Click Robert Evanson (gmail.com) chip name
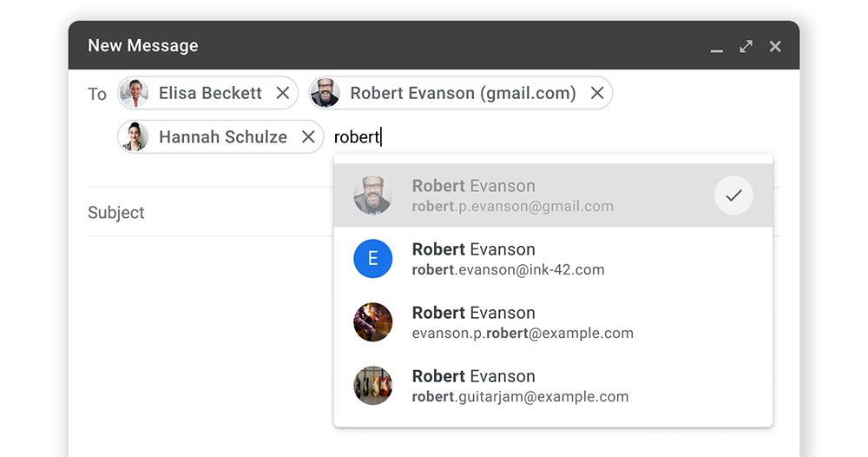 coord(464,93)
